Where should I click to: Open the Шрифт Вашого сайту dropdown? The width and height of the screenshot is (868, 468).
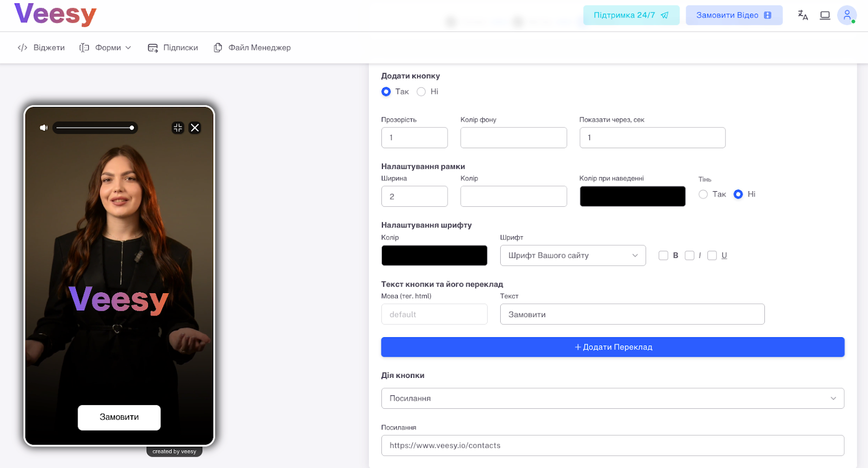[573, 256]
